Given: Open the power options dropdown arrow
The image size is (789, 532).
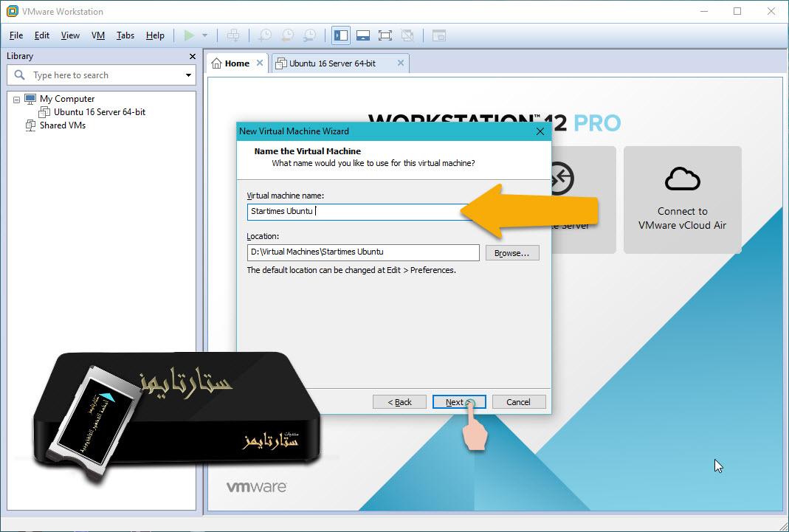Looking at the screenshot, I should click(x=204, y=35).
